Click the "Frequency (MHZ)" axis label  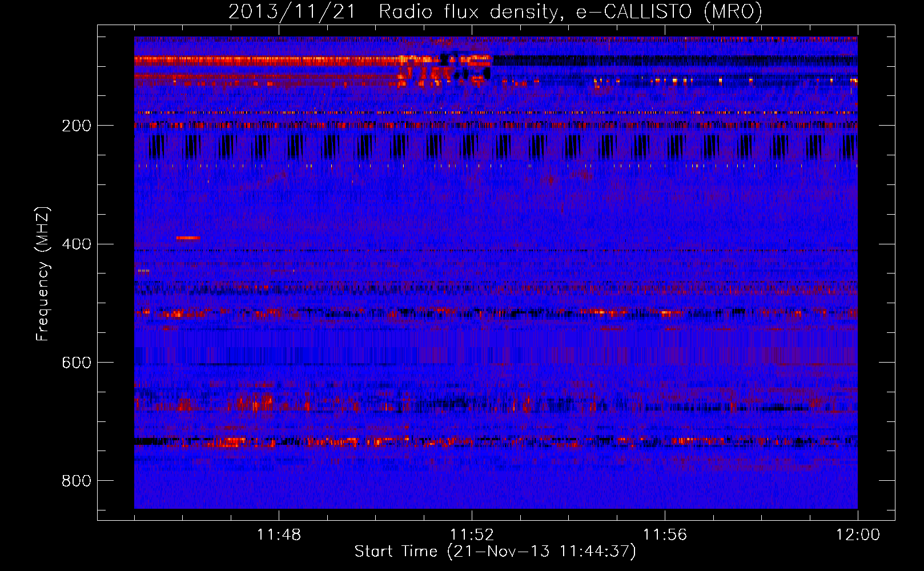pyautogui.click(x=43, y=274)
